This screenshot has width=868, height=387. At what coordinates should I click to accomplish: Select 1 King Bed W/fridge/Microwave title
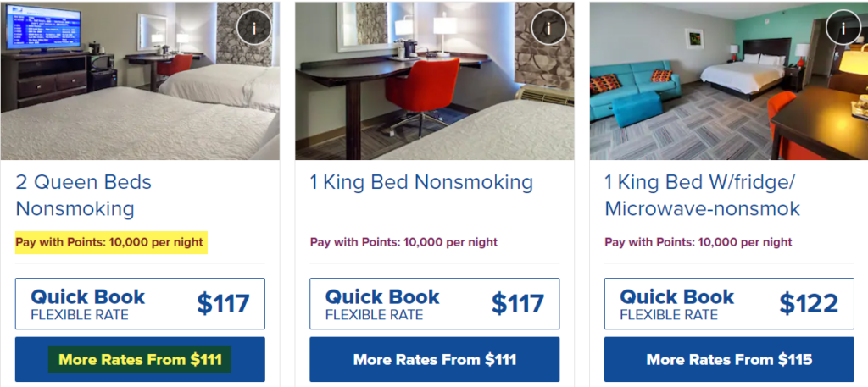tap(703, 195)
